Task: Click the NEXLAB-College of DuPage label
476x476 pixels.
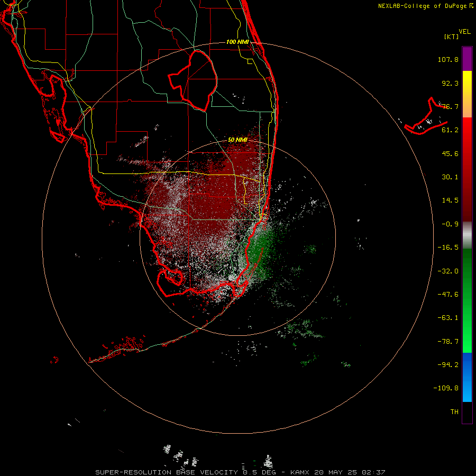Action: click(425, 6)
